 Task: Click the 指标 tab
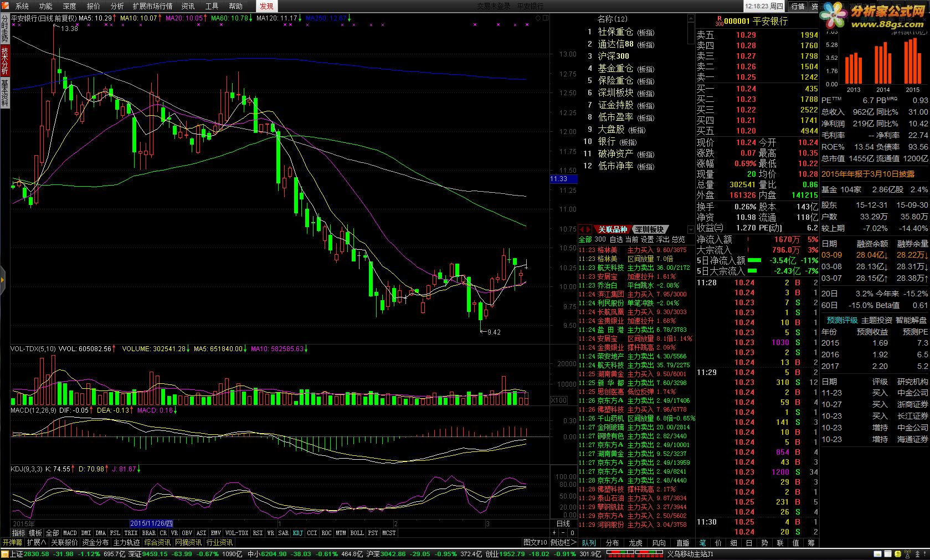click(18, 533)
